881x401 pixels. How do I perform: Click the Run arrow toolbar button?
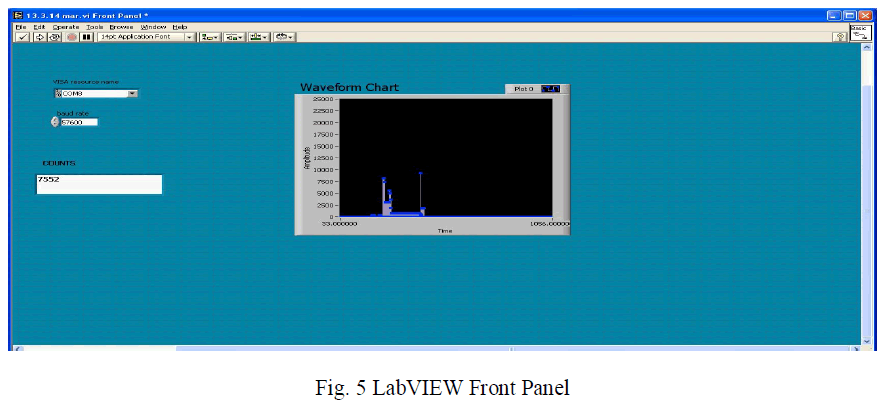(40, 37)
